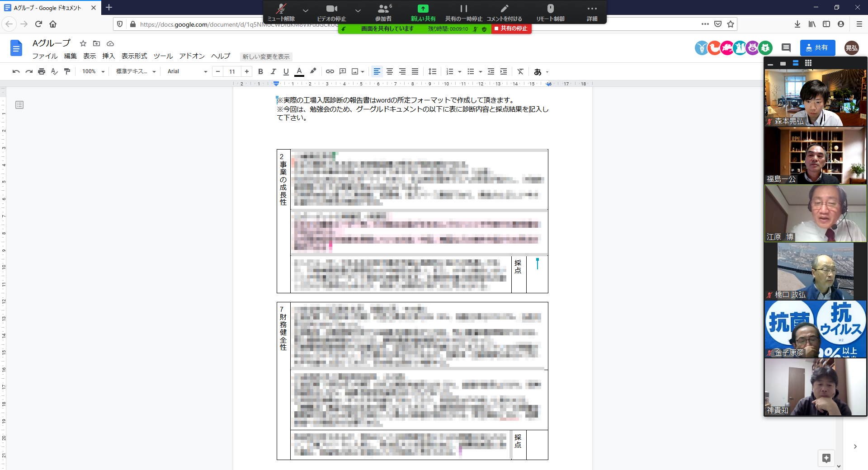Select the paint format tool
The width and height of the screenshot is (868, 470).
(67, 71)
